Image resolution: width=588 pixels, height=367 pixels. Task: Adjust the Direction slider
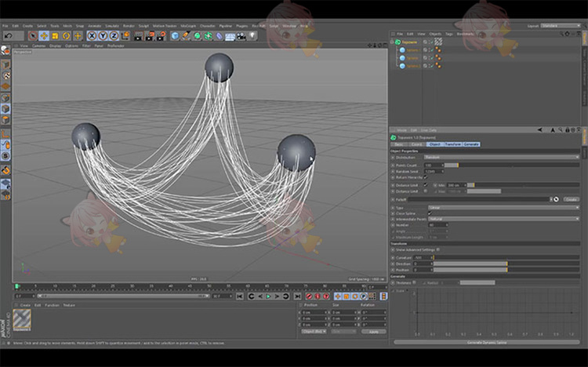[506, 263]
